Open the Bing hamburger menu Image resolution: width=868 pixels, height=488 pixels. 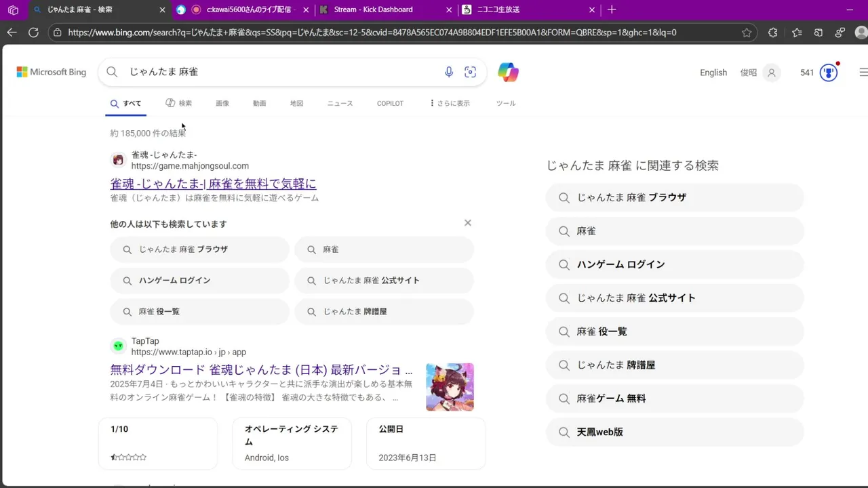click(863, 73)
